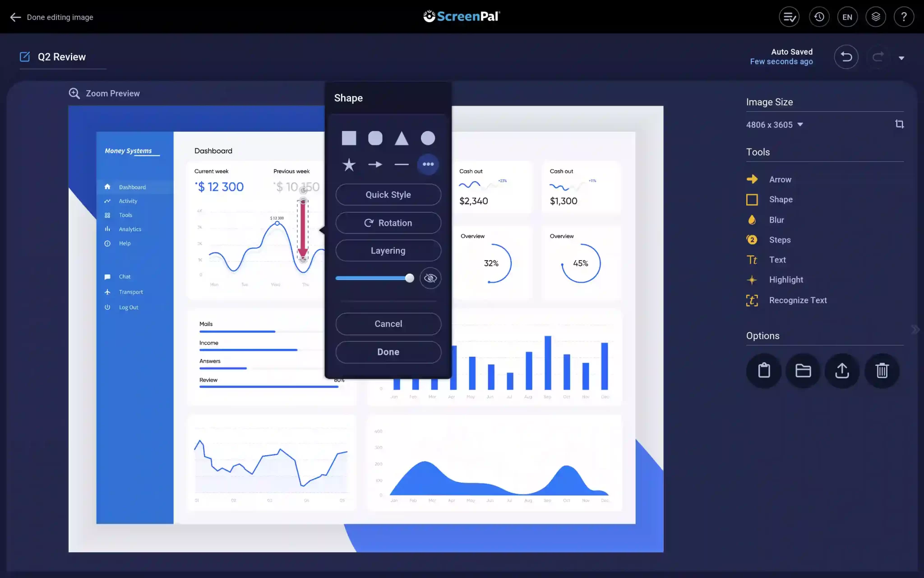Viewport: 924px width, 578px height.
Task: Select the star shape
Action: click(x=349, y=164)
